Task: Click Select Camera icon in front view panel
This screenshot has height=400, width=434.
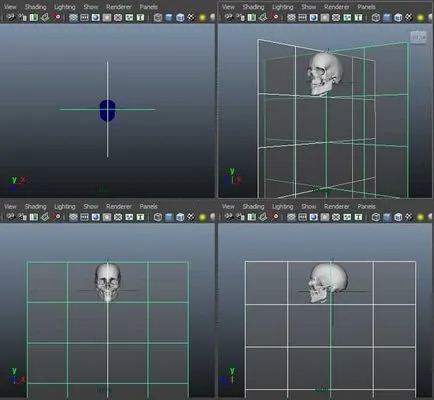Action: click(11, 217)
